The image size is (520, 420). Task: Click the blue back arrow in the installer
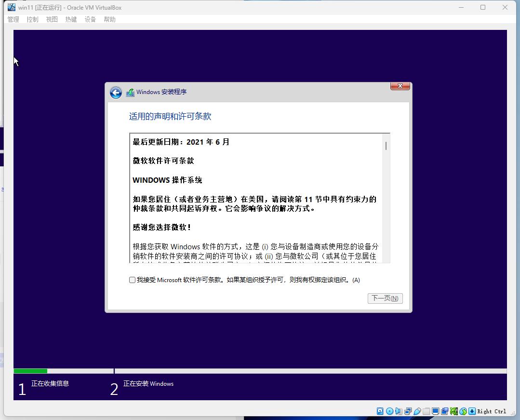(x=116, y=92)
